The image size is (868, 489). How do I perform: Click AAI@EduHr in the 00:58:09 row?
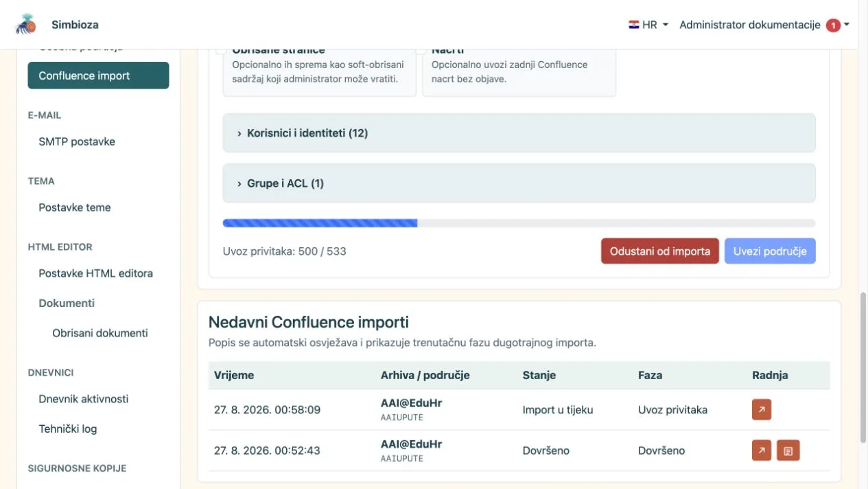coord(411,404)
